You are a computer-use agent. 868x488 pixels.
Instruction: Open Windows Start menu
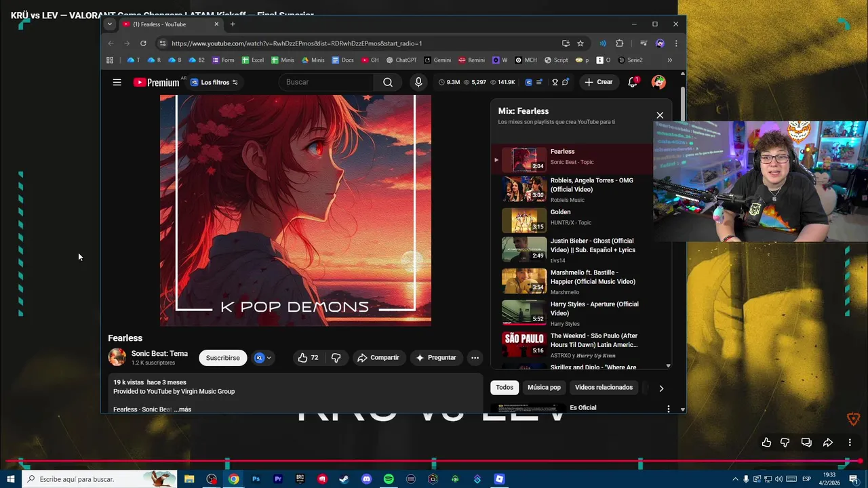(11, 479)
